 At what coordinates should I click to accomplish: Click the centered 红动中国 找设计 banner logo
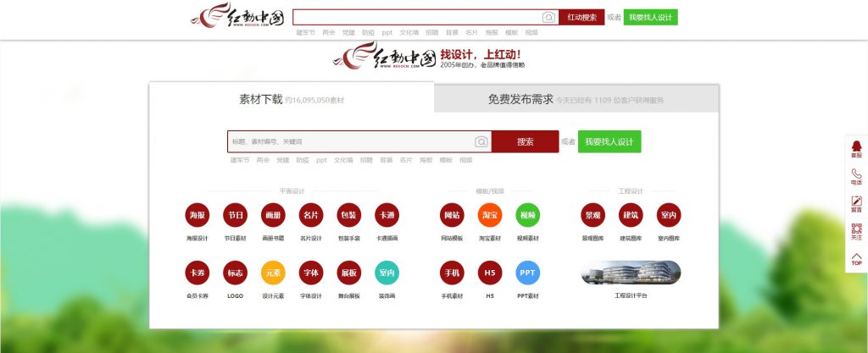(x=428, y=56)
